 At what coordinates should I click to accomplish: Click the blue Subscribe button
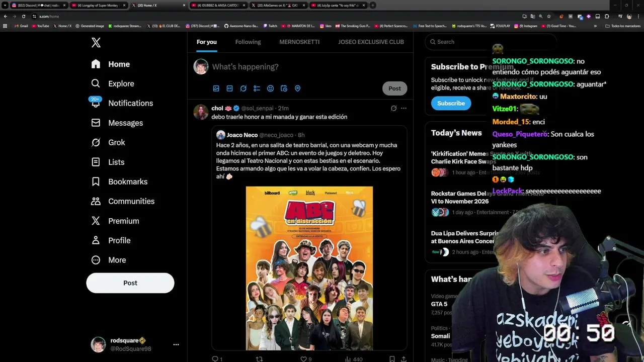451,103
